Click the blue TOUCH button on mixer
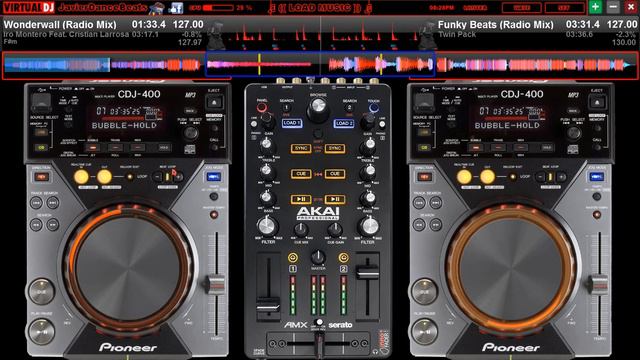This screenshot has width=640, height=360. point(373,108)
